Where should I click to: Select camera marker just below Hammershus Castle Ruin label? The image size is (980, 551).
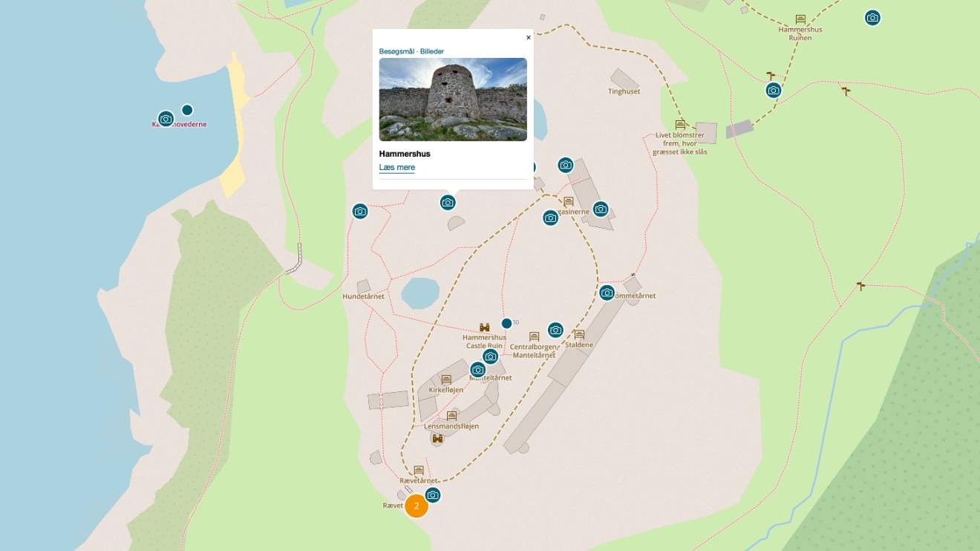(490, 356)
